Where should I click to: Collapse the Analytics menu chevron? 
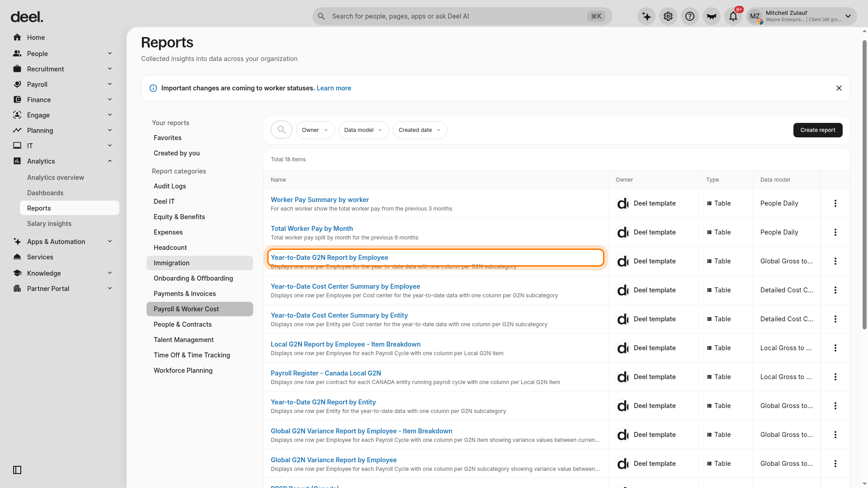pos(110,161)
